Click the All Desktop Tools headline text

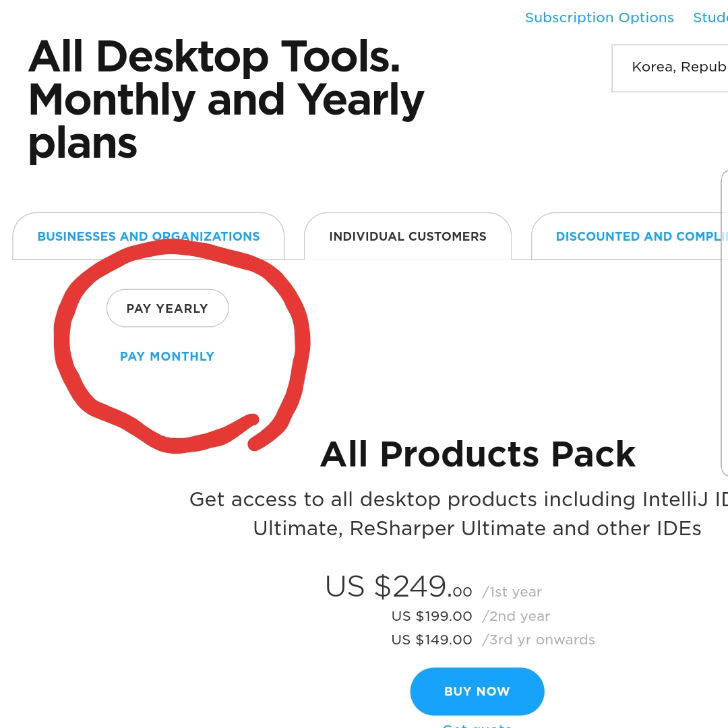[x=226, y=100]
